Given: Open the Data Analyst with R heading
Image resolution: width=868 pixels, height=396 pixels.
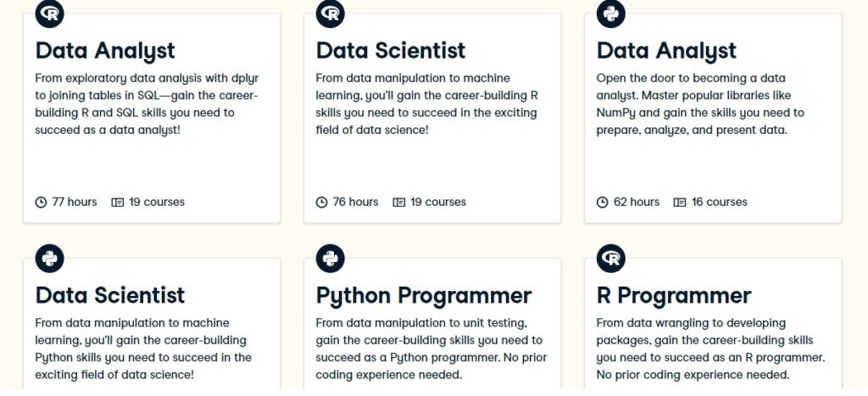Looking at the screenshot, I should [x=105, y=51].
